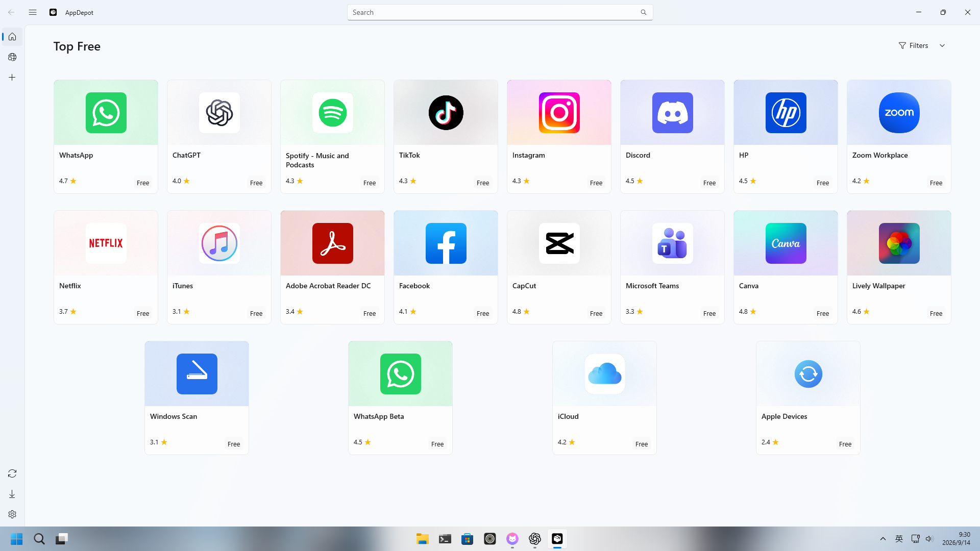980x551 pixels.
Task: Click the 4.8 rating on CapCut
Action: pyautogui.click(x=521, y=311)
